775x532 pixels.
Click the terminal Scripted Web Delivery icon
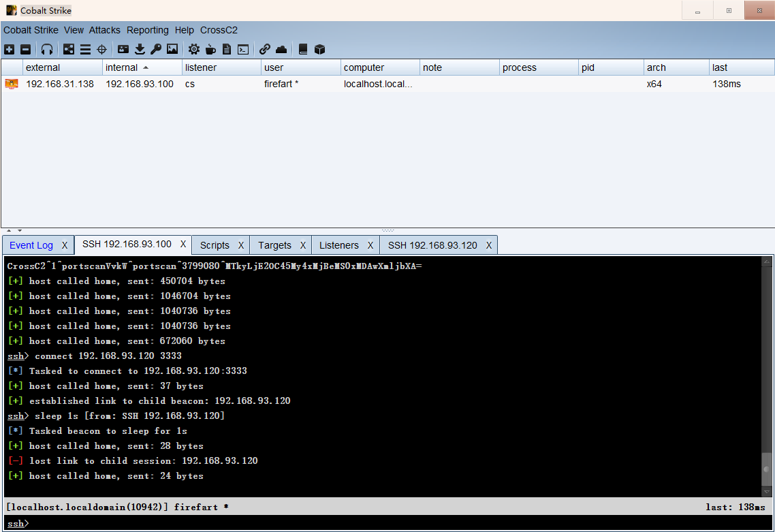(x=242, y=49)
